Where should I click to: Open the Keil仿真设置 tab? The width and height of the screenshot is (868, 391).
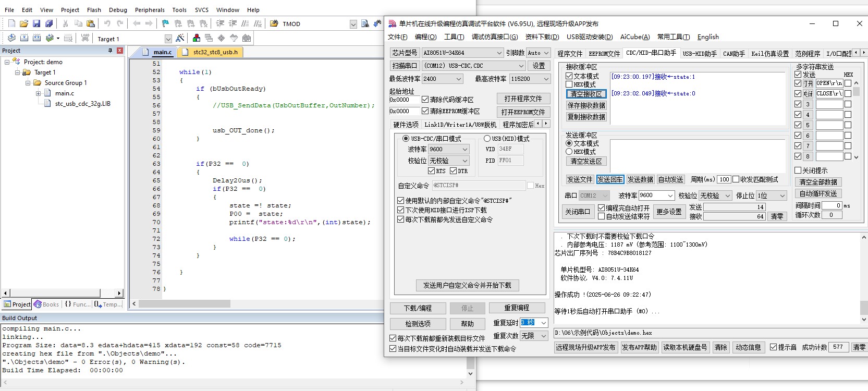(769, 53)
